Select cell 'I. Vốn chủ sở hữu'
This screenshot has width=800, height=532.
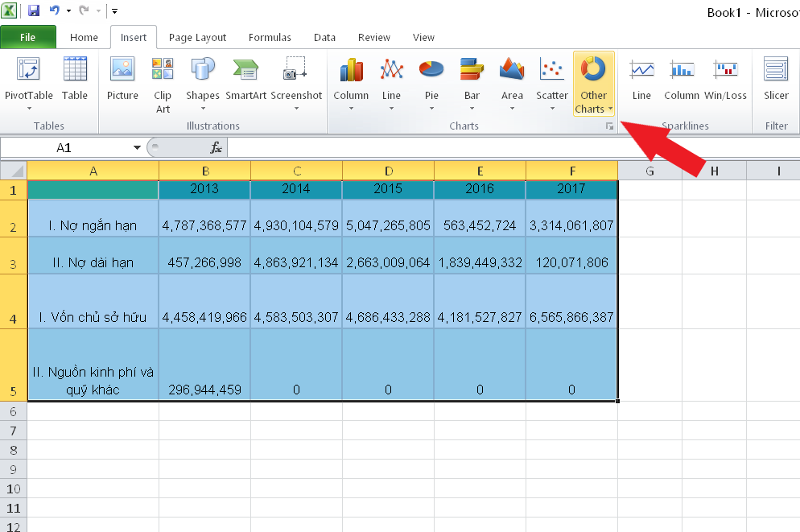point(93,302)
